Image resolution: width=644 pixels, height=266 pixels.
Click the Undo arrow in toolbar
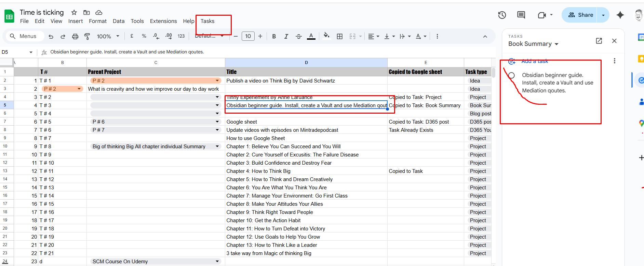point(51,36)
